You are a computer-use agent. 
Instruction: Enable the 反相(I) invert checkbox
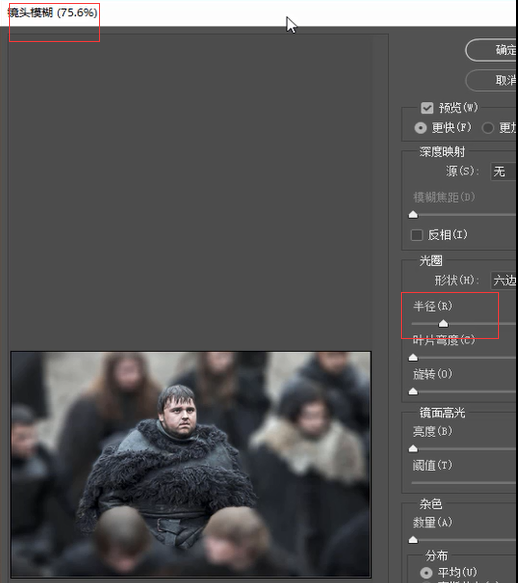[417, 235]
